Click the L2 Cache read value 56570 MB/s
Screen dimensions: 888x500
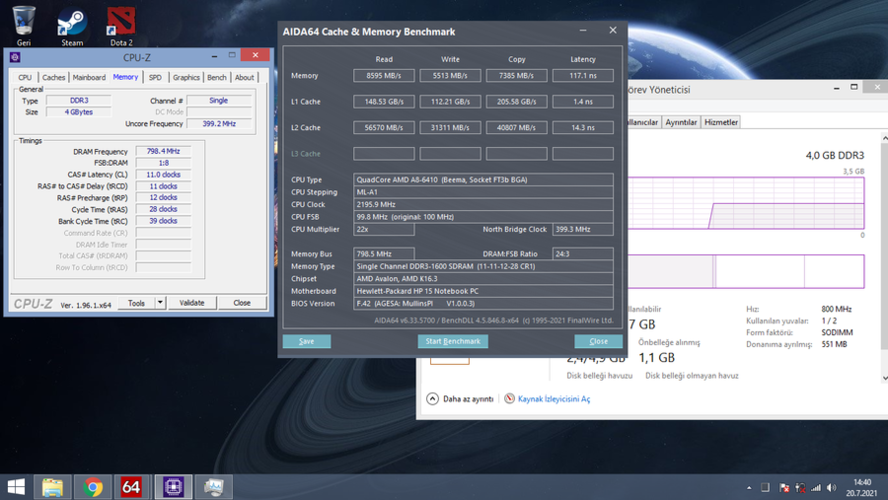(x=383, y=127)
